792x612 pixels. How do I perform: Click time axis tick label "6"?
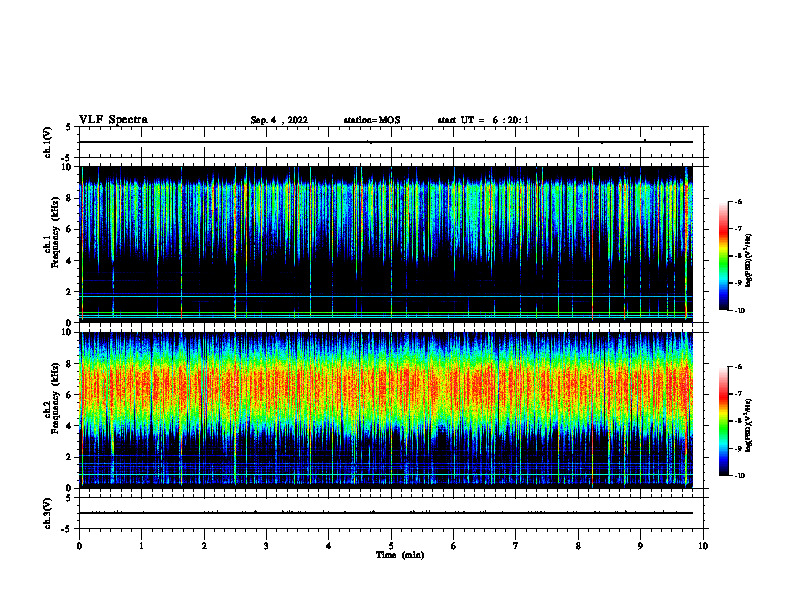click(x=453, y=546)
